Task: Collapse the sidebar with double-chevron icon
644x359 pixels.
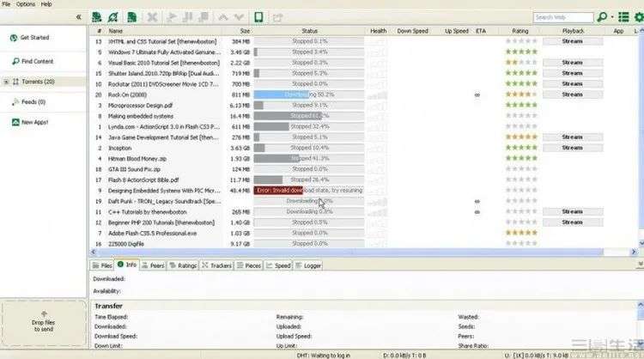Action: 78,17
